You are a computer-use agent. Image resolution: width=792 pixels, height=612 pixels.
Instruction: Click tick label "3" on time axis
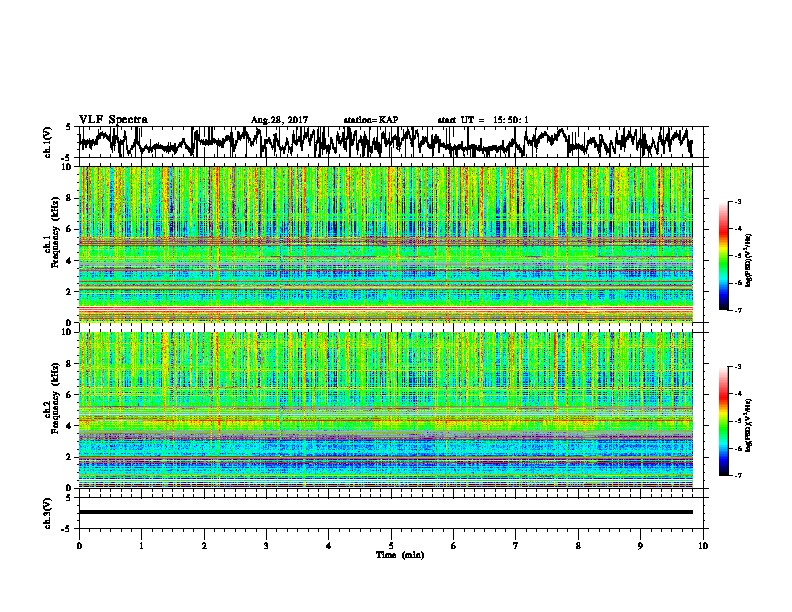266,545
